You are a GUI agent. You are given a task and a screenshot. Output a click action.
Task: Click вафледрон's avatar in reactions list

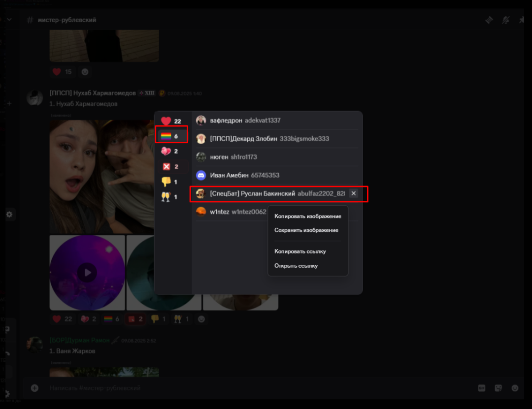pyautogui.click(x=201, y=121)
